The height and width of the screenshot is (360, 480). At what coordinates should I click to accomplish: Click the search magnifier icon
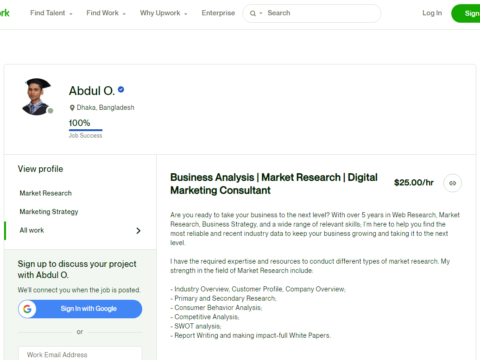[x=253, y=13]
